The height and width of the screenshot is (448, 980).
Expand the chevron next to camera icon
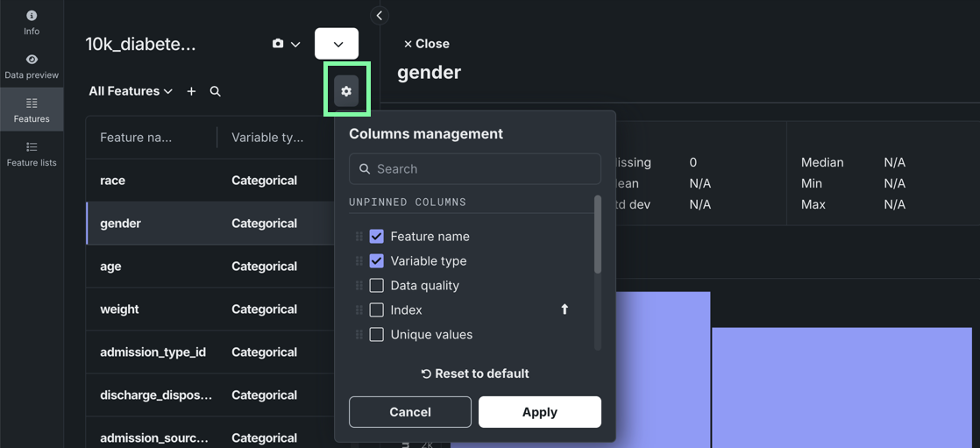pyautogui.click(x=296, y=45)
